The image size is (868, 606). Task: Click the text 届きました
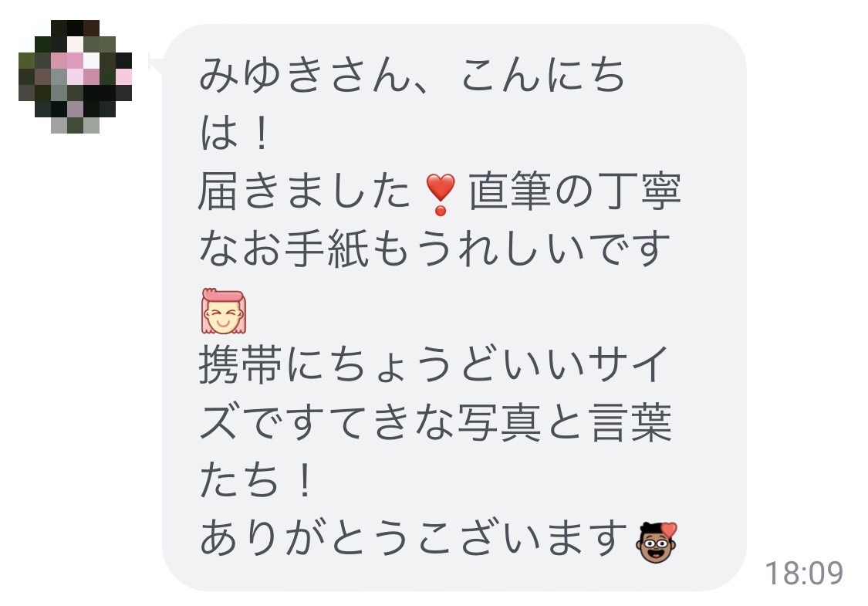(x=304, y=191)
